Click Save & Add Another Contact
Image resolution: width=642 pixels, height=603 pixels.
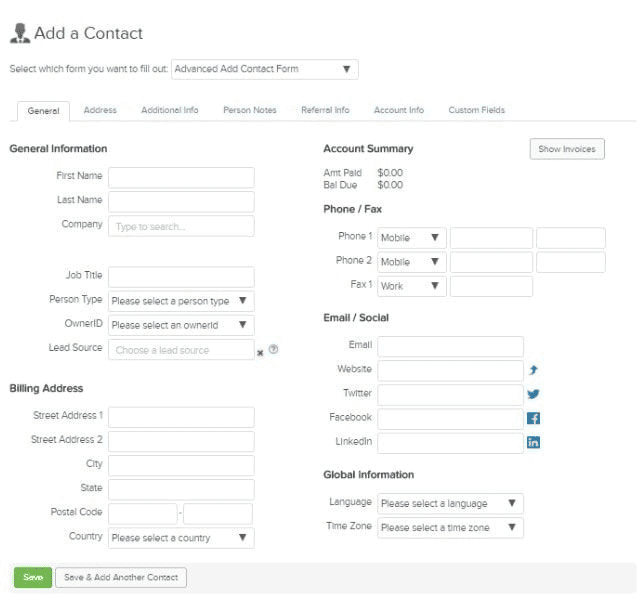point(121,578)
